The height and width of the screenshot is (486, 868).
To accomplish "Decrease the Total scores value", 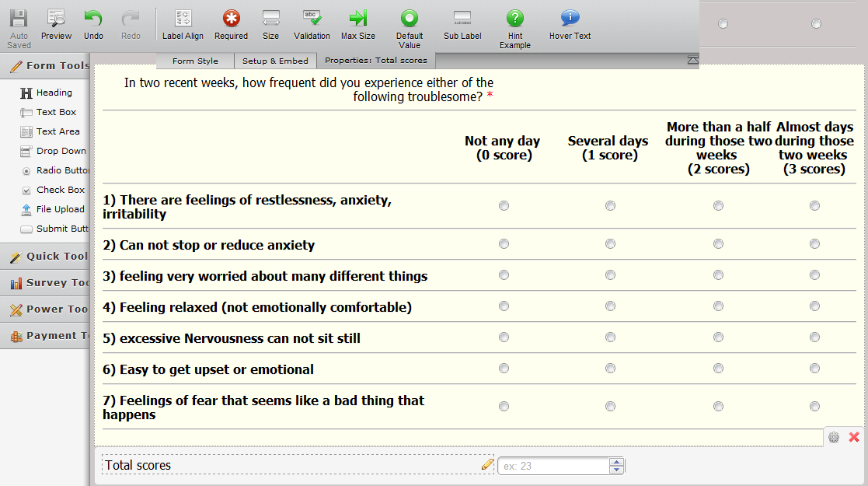I will (616, 470).
